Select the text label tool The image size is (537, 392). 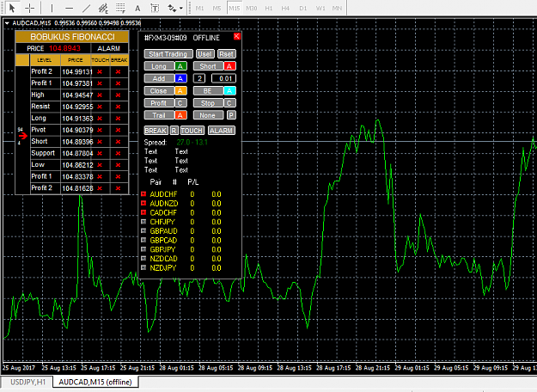pyautogui.click(x=155, y=8)
